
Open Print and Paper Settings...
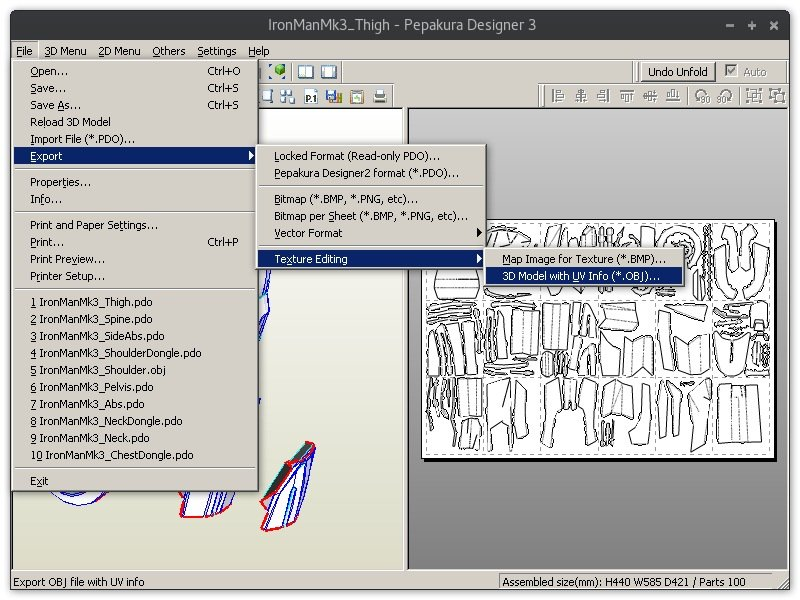point(135,225)
